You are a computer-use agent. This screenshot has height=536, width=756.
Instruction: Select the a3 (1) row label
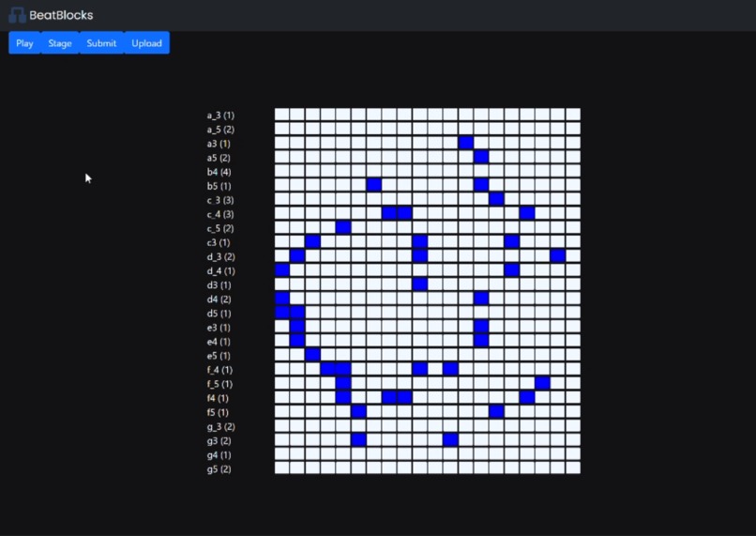[219, 144]
